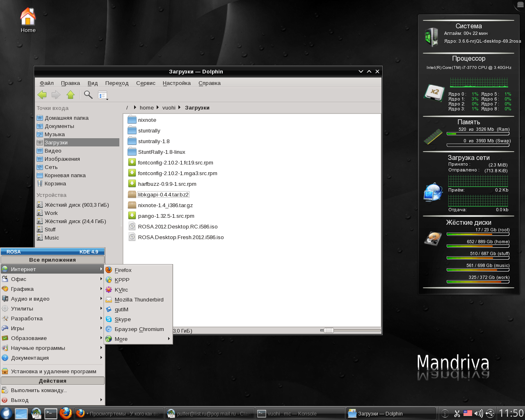525x420 pixels.
Task: Select Музыка in the places sidebar
Action: 55,134
